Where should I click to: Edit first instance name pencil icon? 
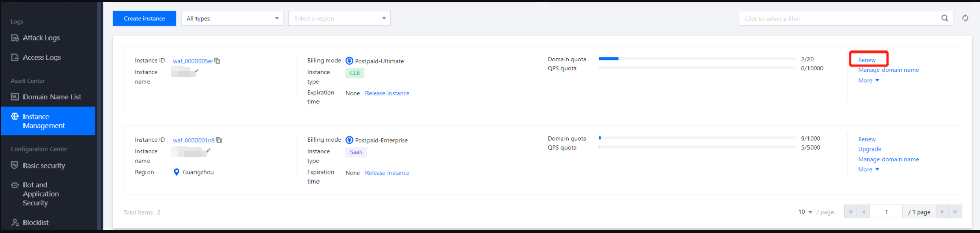click(197, 71)
